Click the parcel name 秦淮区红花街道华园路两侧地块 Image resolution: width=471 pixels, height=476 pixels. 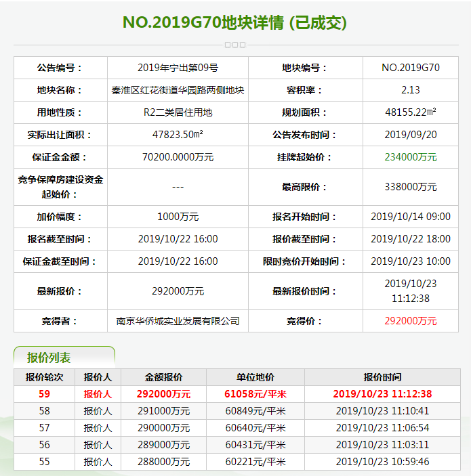coord(178,90)
